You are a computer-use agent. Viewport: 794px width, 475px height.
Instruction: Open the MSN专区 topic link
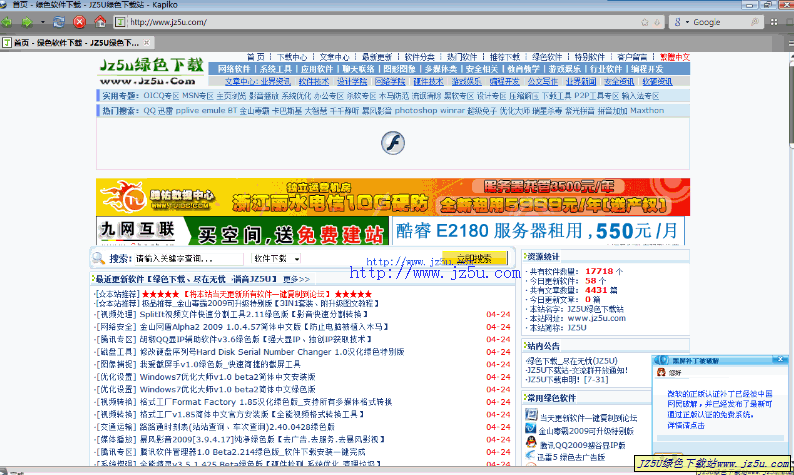click(197, 96)
